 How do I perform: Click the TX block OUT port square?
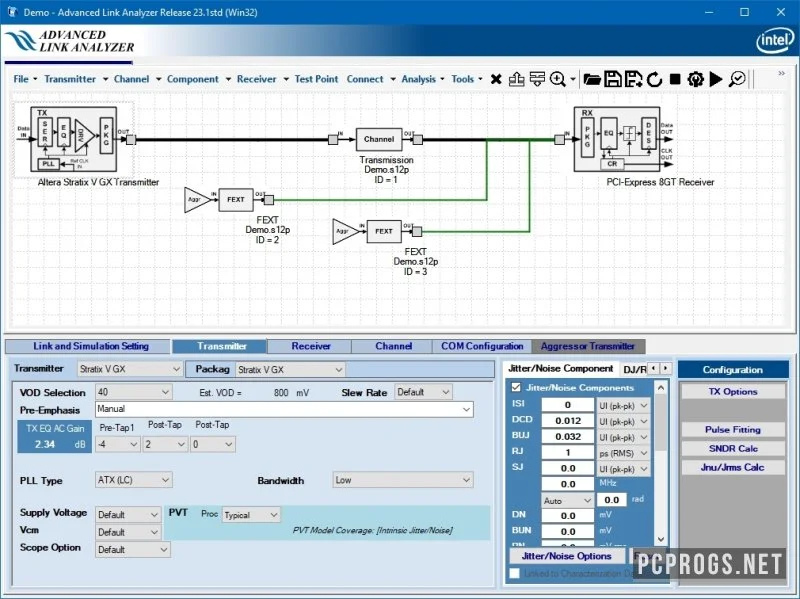[x=131, y=139]
